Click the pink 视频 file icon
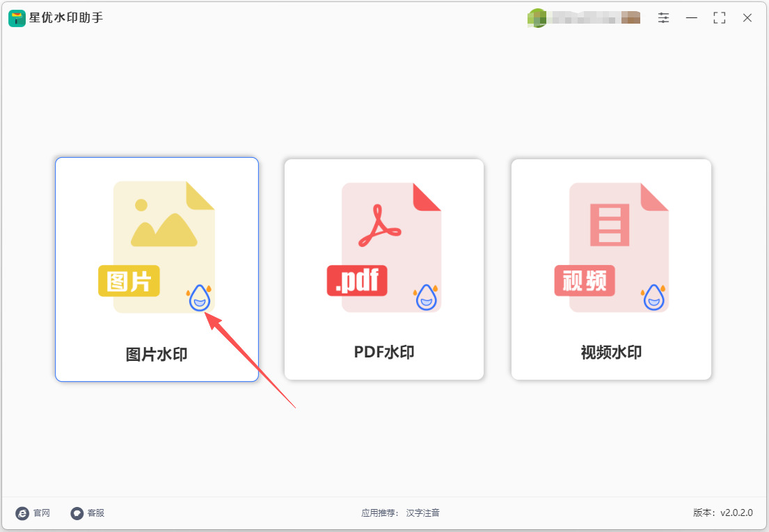This screenshot has width=769, height=532. [611, 248]
